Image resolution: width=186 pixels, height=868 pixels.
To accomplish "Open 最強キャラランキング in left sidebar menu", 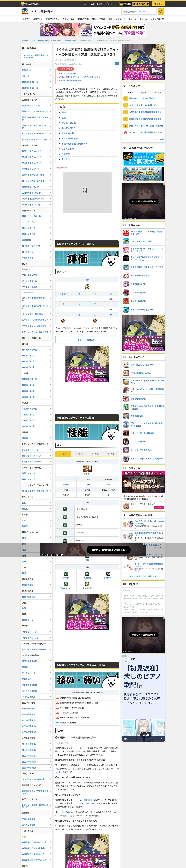I will [x=37, y=105].
